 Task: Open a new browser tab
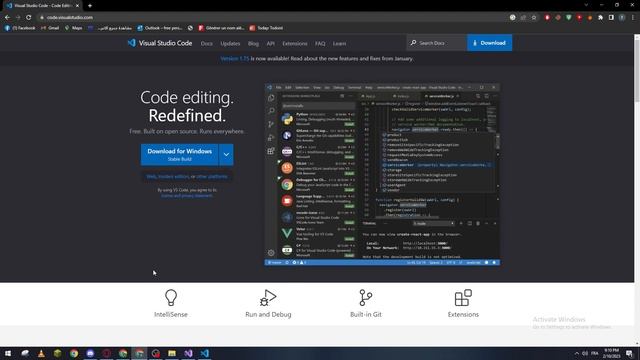coord(90,6)
